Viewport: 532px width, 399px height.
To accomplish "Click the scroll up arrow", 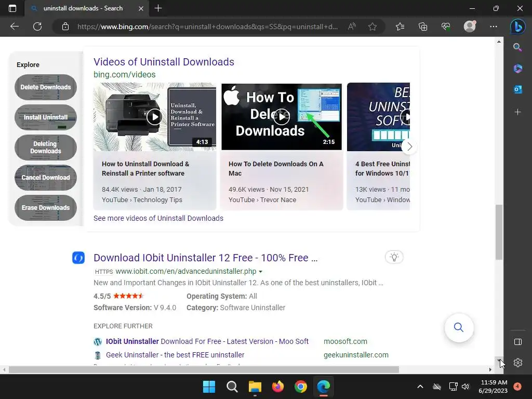I will (x=499, y=42).
